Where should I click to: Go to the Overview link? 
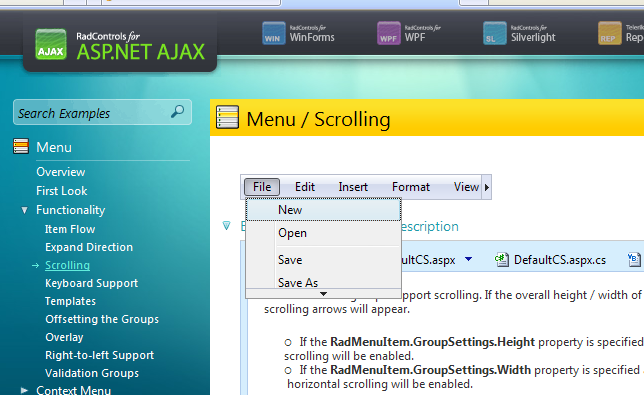pyautogui.click(x=60, y=172)
